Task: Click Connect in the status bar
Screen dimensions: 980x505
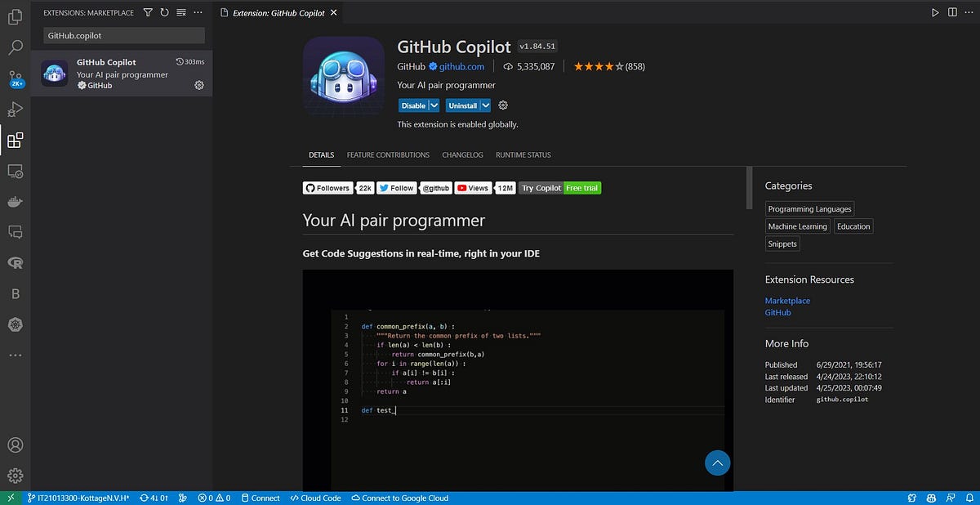Action: (x=260, y=498)
